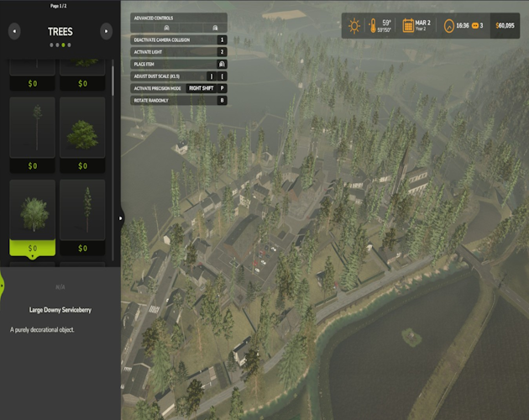Screen dimensions: 529x420
Task: Click the Right Shift key badge
Action: tap(201, 88)
